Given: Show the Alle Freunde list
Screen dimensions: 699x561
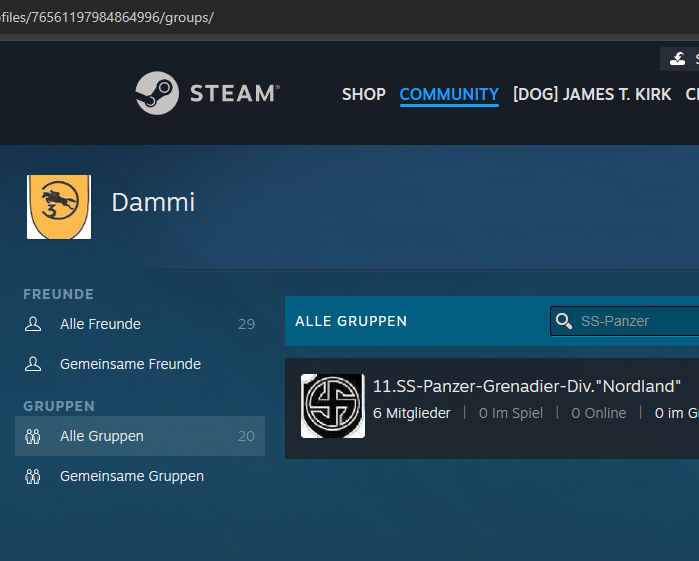Looking at the screenshot, I should (x=100, y=324).
